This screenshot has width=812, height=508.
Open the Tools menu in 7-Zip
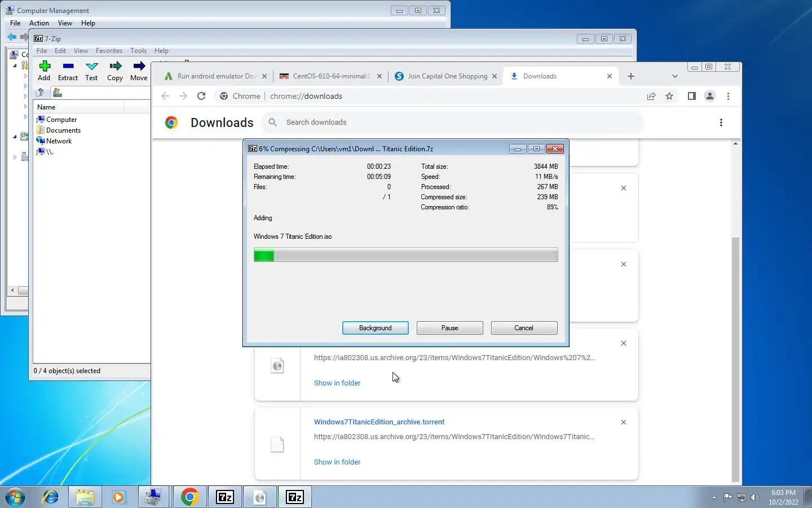pos(138,51)
